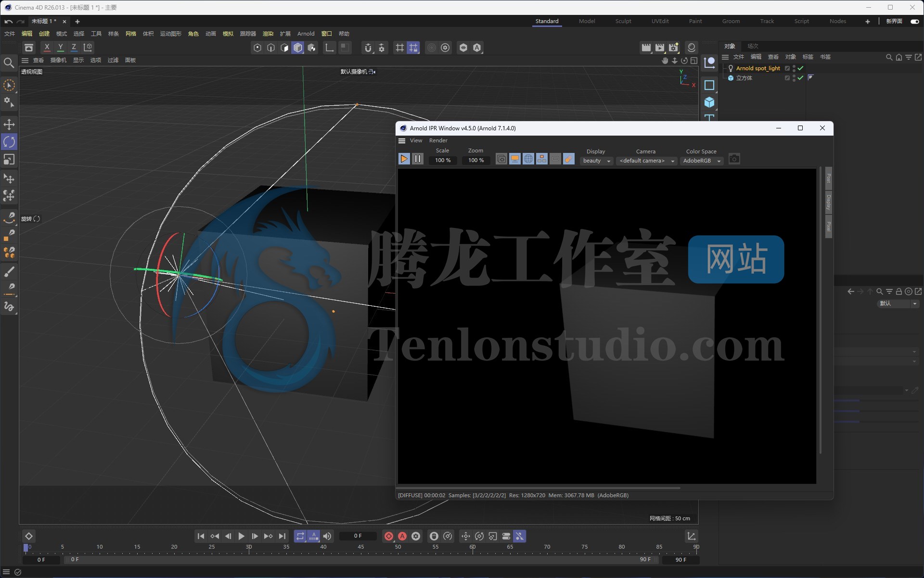Toggle coordinate system icon next to Z
This screenshot has height=578, width=924.
(x=88, y=48)
